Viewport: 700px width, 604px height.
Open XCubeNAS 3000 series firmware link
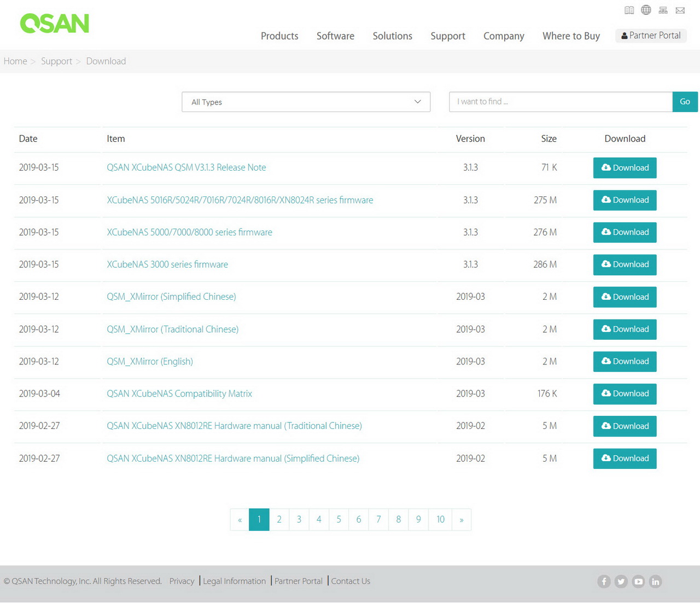tap(167, 264)
